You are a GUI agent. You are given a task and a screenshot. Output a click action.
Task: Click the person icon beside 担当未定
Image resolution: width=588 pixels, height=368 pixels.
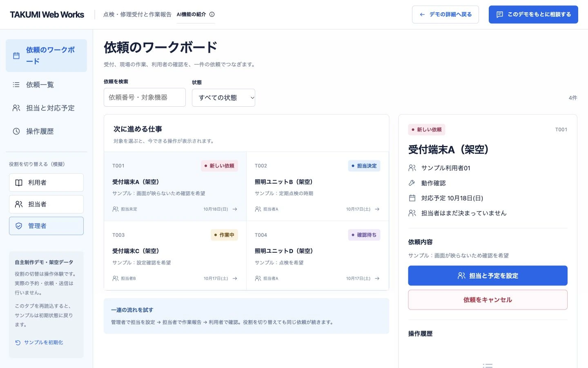point(116,209)
